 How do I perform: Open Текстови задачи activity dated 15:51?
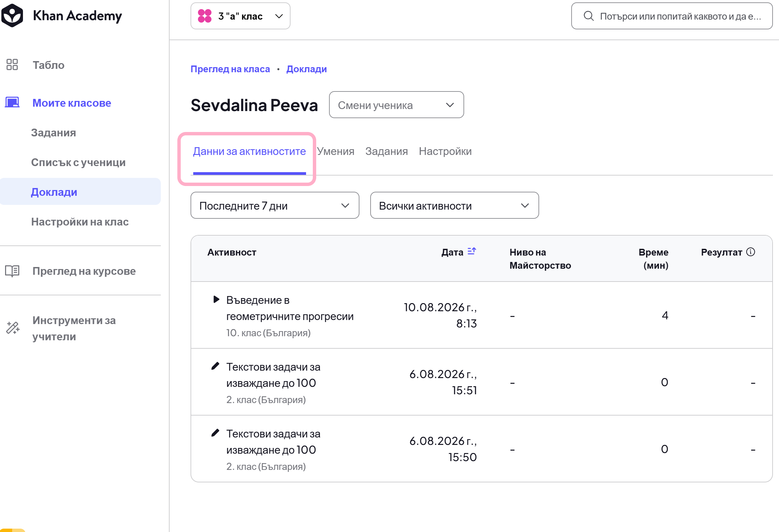coord(273,375)
